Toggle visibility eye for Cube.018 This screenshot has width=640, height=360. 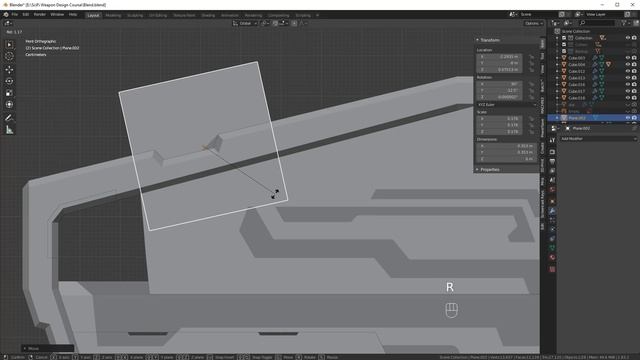(628, 98)
